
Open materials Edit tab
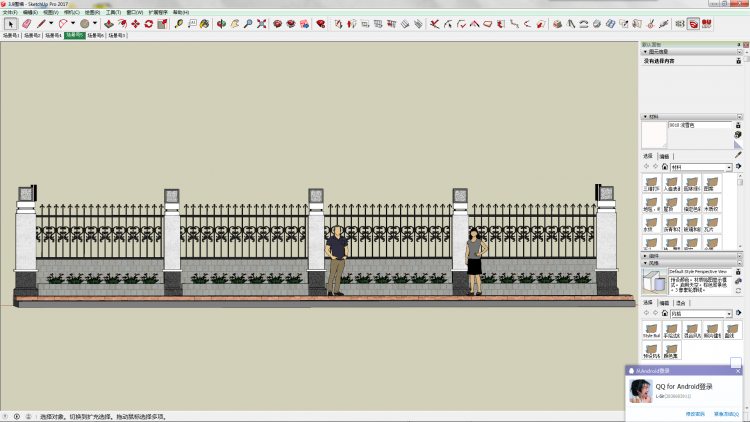(664, 156)
